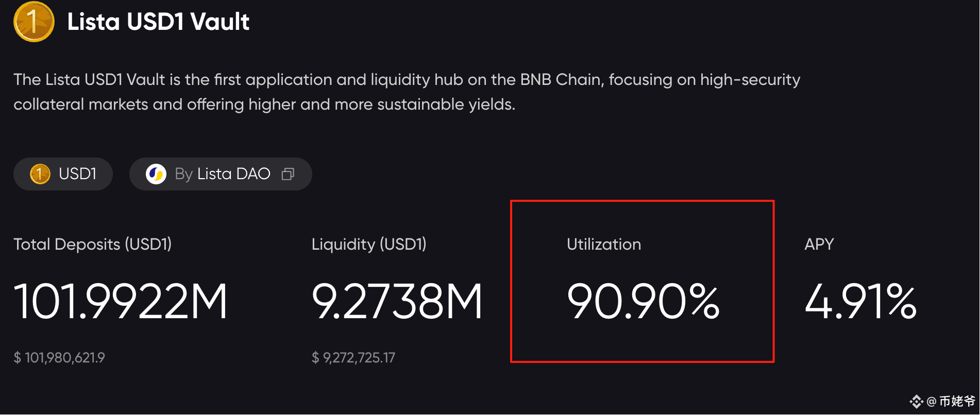980x415 pixels.
Task: Click the $ 101,980,621.9 dollar amount
Action: tap(59, 357)
